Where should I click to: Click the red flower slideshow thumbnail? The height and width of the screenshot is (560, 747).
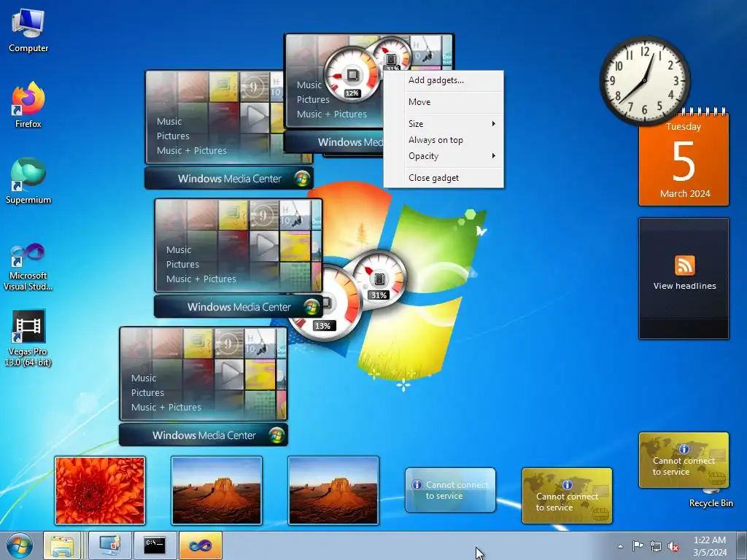[99, 491]
